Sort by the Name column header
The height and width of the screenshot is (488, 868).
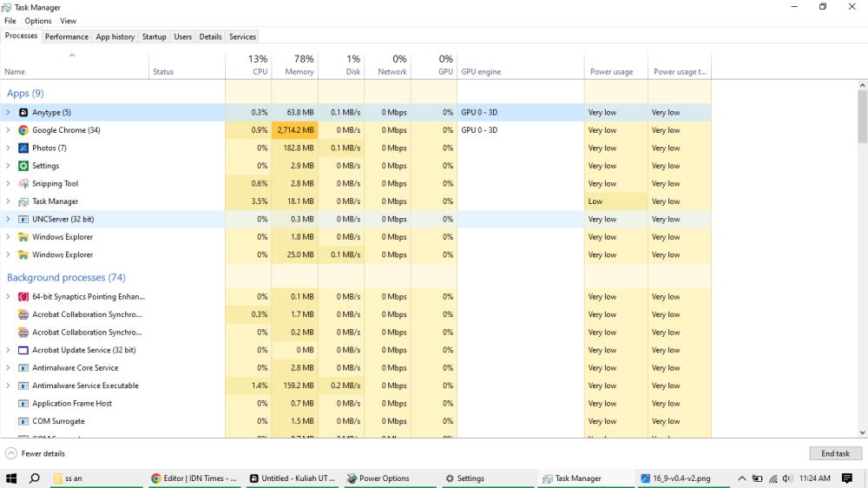click(74, 65)
